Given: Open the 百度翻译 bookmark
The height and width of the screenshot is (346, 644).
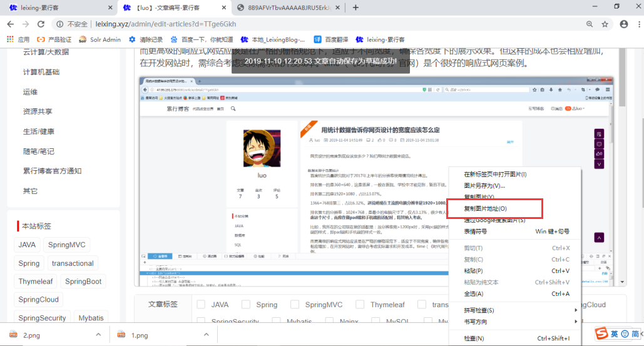Looking at the screenshot, I should tap(331, 39).
